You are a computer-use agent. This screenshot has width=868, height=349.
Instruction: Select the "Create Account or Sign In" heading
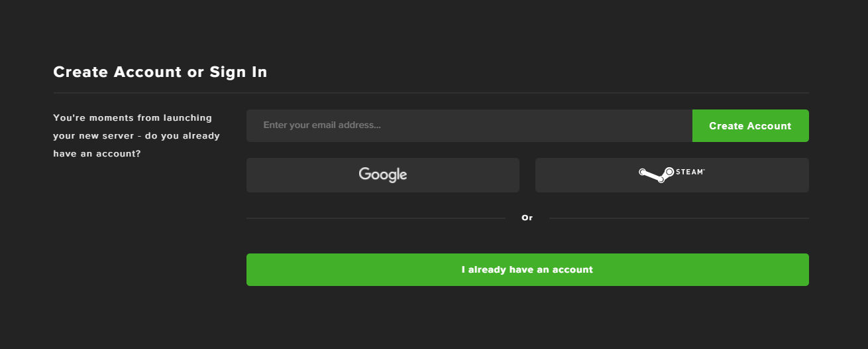(160, 72)
